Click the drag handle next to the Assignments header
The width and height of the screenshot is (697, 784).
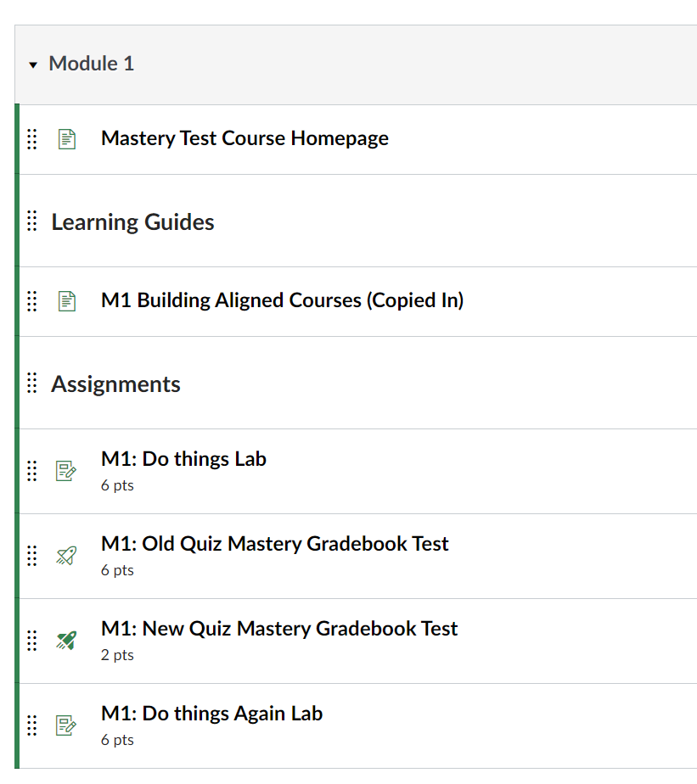31,384
